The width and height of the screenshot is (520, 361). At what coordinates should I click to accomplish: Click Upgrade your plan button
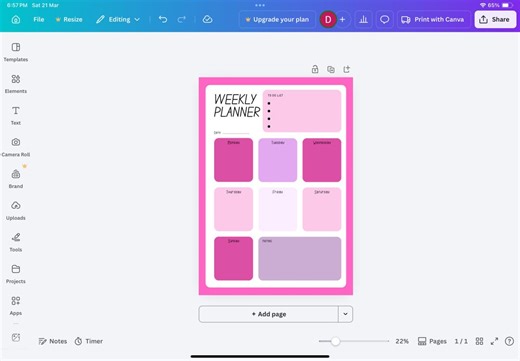coord(277,19)
